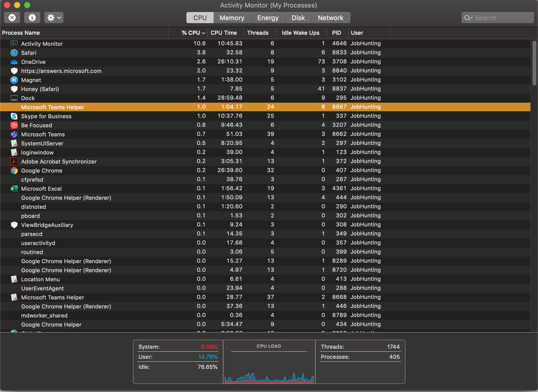Click the vertical scrollbar thumb
Screen dimensions: 538x392
(534, 63)
